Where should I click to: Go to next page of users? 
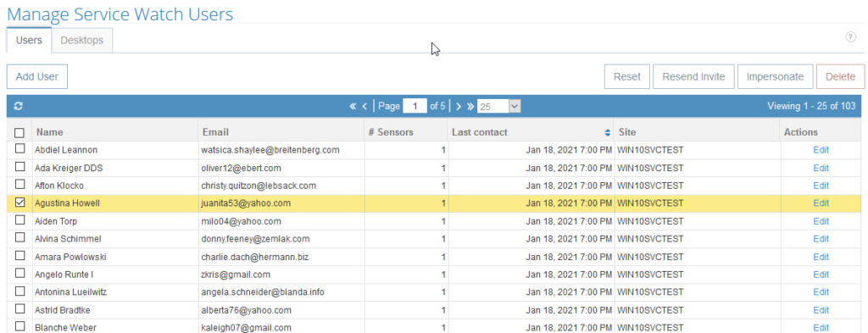point(459,106)
